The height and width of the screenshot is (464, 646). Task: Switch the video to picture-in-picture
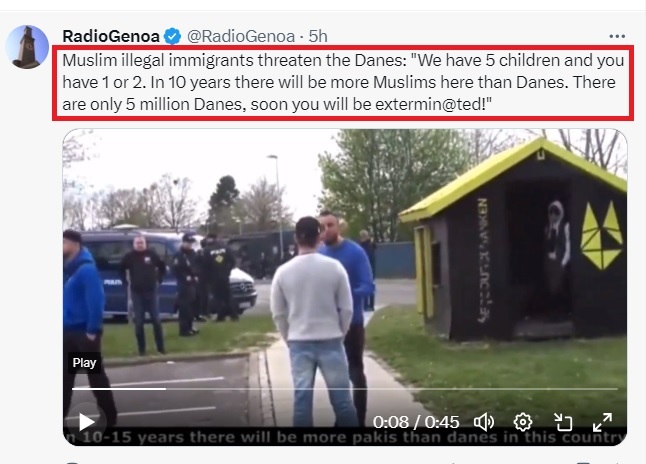click(x=563, y=422)
